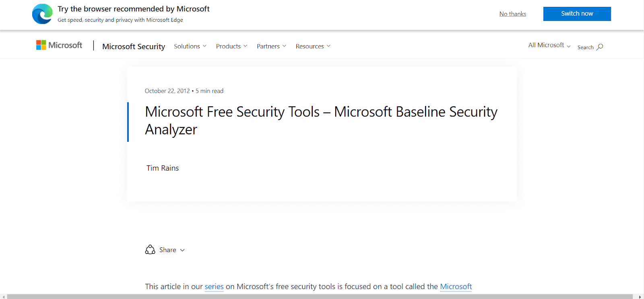Click the share icon beside Share
644x299 pixels.
click(x=150, y=250)
